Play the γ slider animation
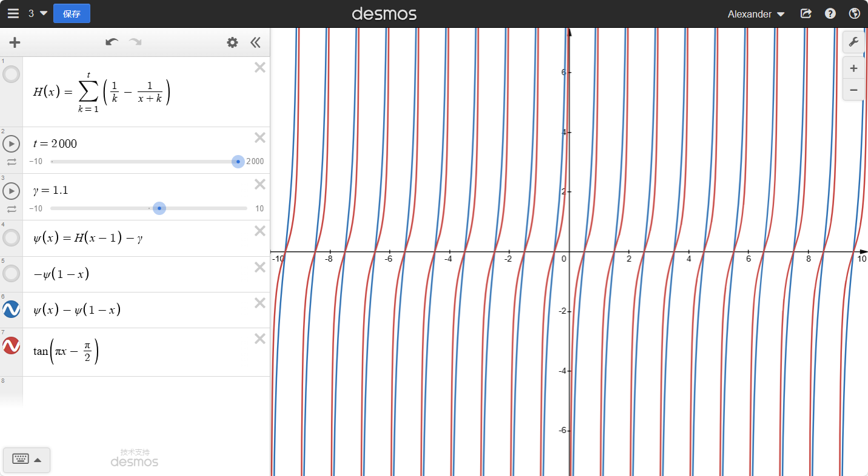Screen dimensions: 868x476 click(12, 191)
